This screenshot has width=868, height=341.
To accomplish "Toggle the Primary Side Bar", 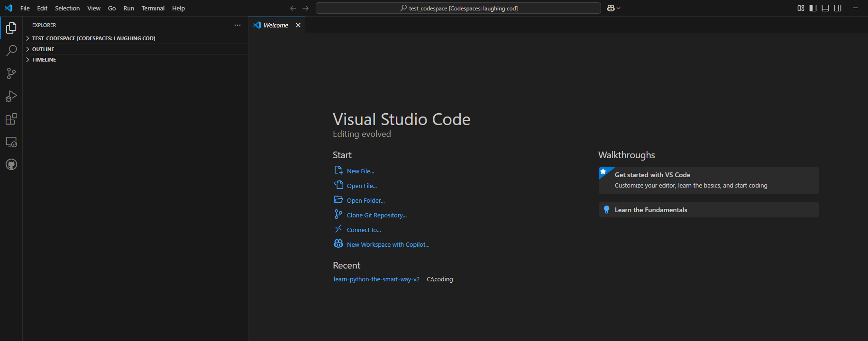I will click(x=813, y=8).
